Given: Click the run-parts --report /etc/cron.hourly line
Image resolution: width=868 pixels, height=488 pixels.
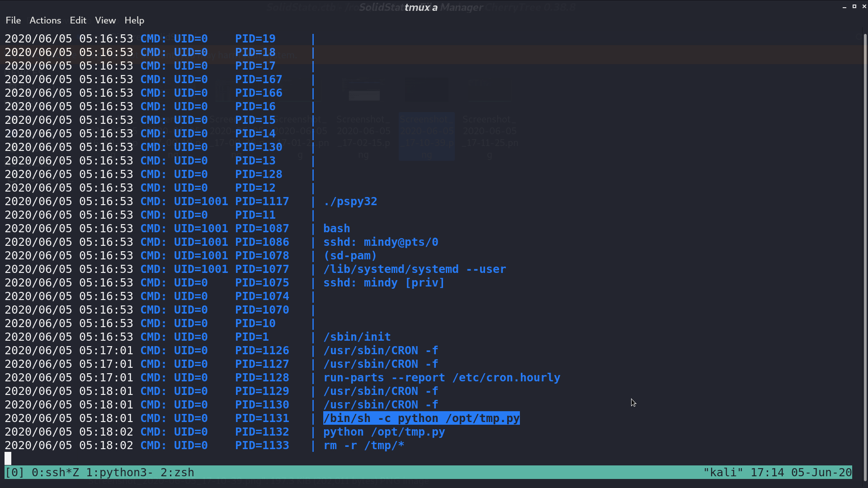Looking at the screenshot, I should (x=442, y=378).
